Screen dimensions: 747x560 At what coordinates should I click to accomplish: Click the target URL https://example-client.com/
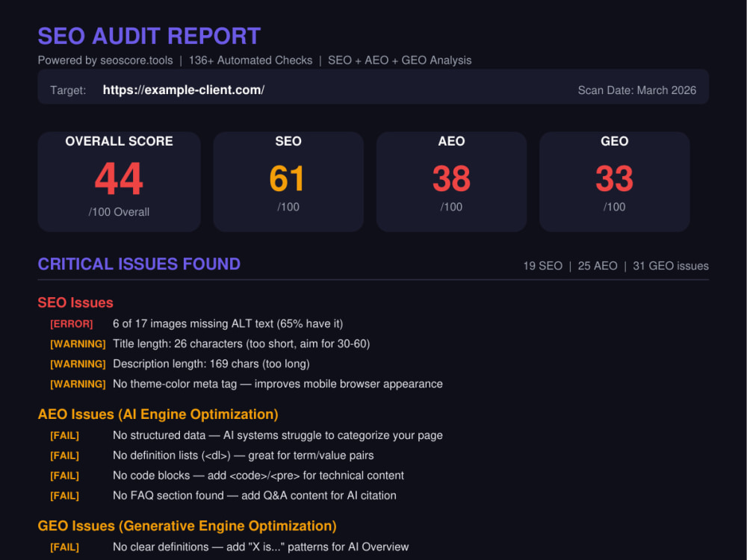(x=184, y=90)
